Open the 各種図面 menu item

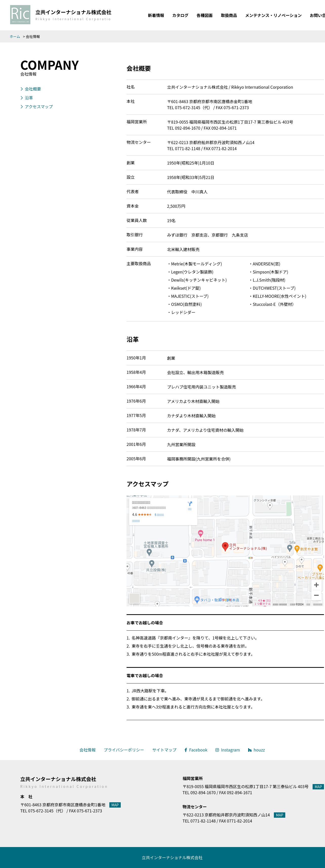point(205,15)
